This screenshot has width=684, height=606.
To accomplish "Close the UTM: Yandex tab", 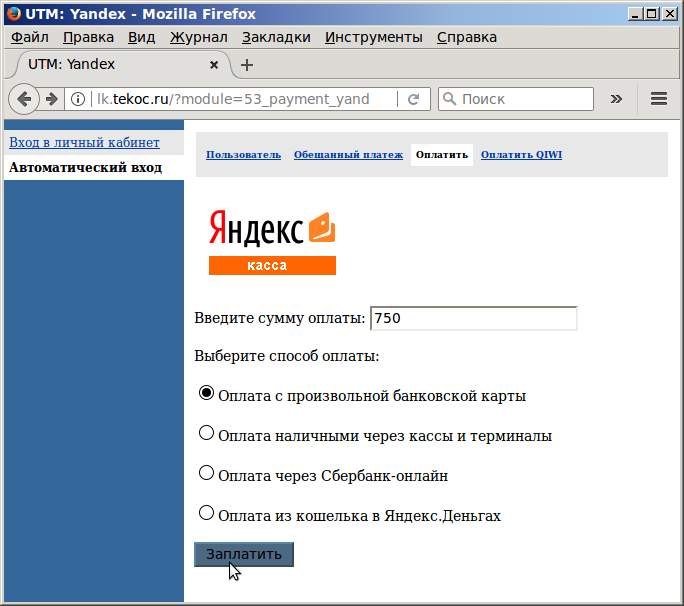I will pos(214,64).
